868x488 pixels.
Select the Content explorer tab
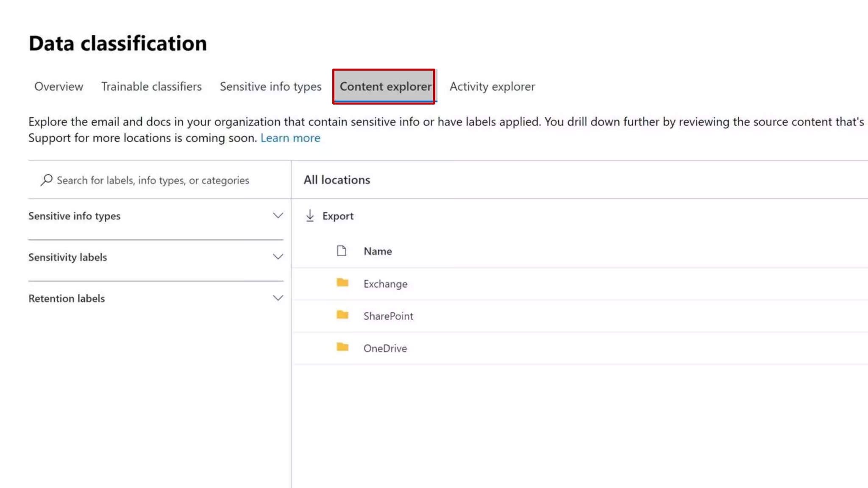coord(385,86)
